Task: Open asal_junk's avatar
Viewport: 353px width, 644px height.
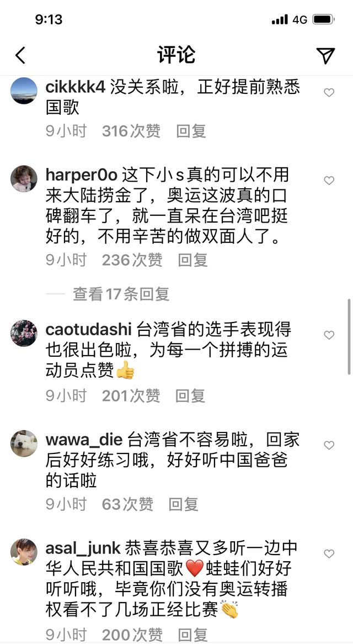Action: click(x=24, y=552)
